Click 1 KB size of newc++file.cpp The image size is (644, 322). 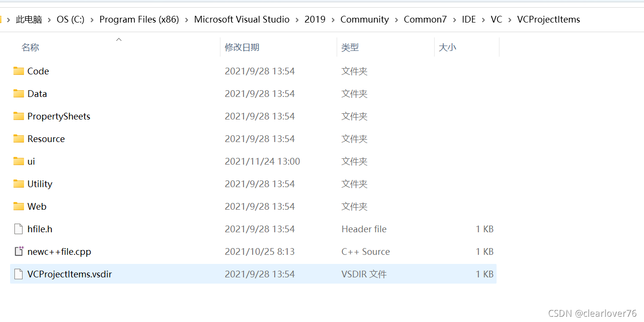[485, 251]
